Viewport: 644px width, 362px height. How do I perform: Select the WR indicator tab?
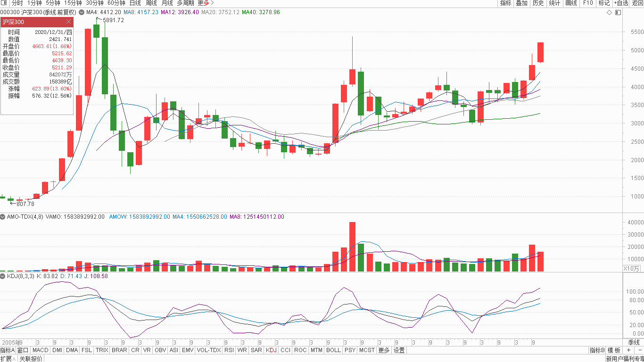point(242,350)
